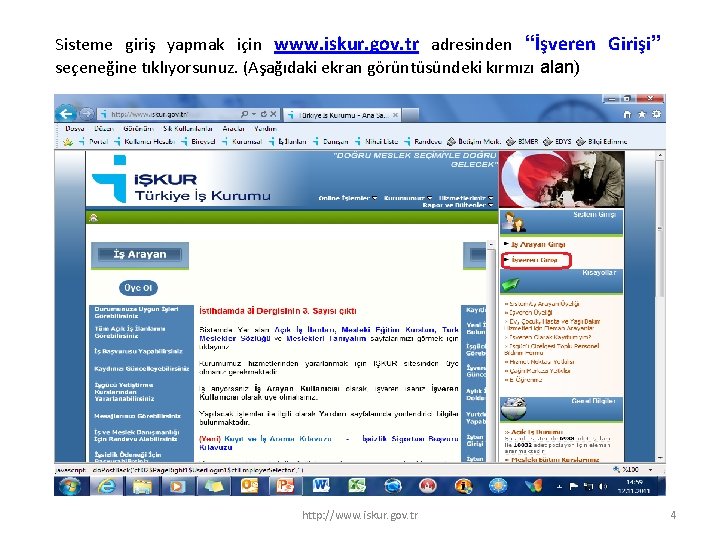Screen dimensions: 720x540
Task: Click the İş Arayan Girişi link
Action: 537,244
